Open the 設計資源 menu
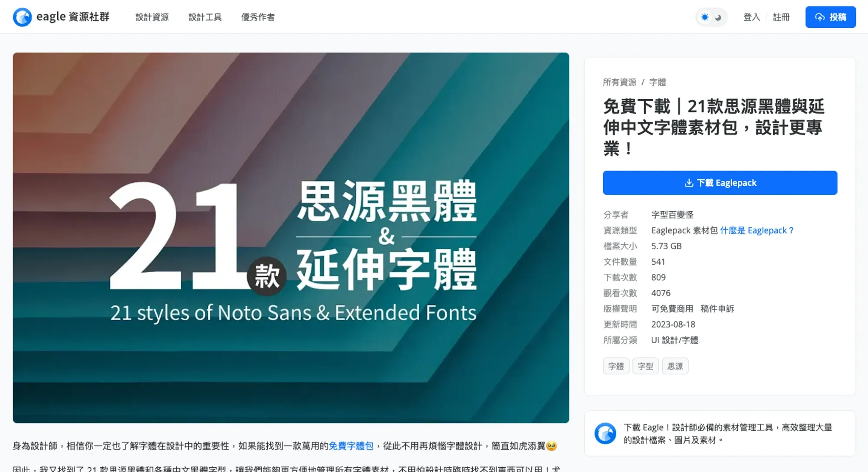The width and height of the screenshot is (868, 472). pos(152,17)
